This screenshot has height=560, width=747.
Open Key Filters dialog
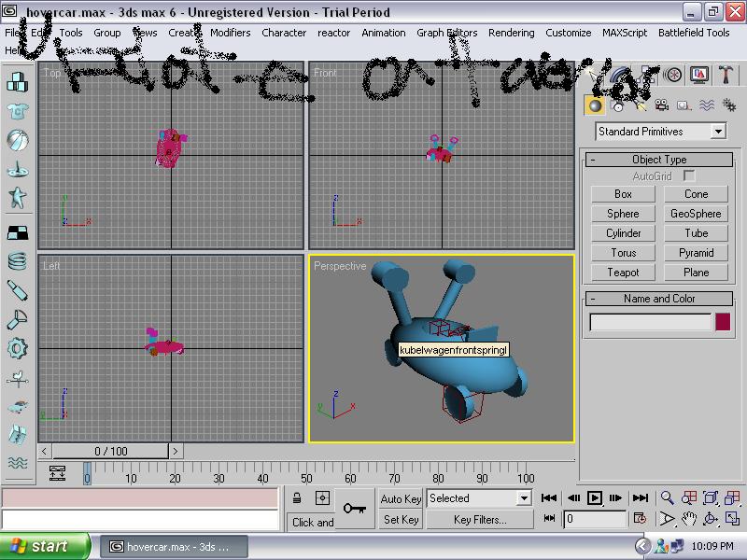pos(480,520)
